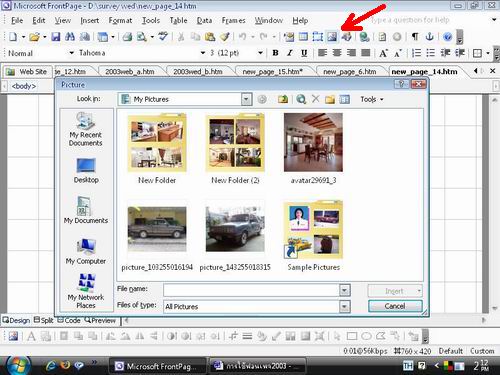Open the Style dropdown showing Normal
Image resolution: width=500 pixels, height=375 pixels.
(71, 53)
